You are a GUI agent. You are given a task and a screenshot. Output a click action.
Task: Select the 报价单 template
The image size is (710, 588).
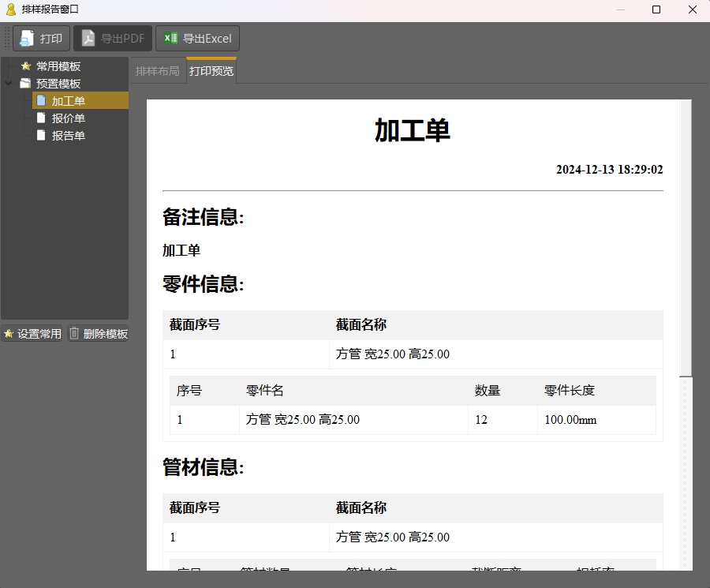point(69,118)
